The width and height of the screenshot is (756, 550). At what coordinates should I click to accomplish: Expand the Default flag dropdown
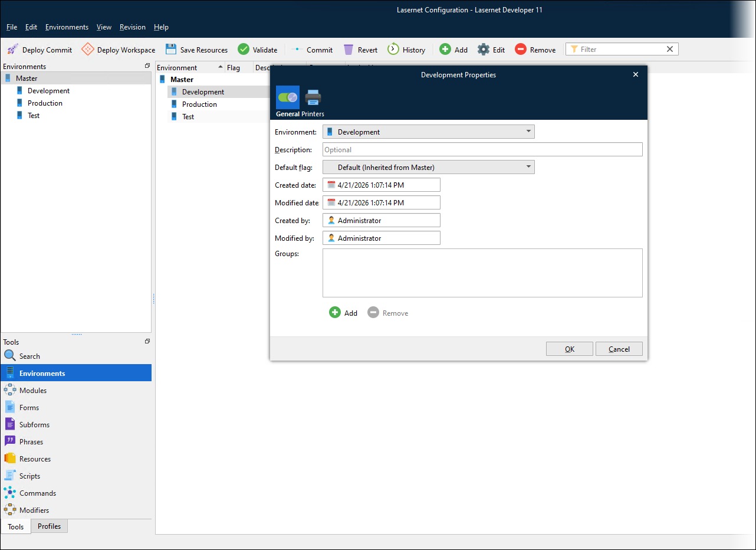coord(429,167)
